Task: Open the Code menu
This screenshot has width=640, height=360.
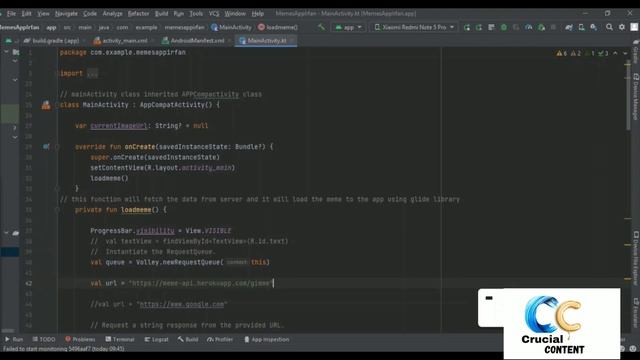Action: pos(90,13)
